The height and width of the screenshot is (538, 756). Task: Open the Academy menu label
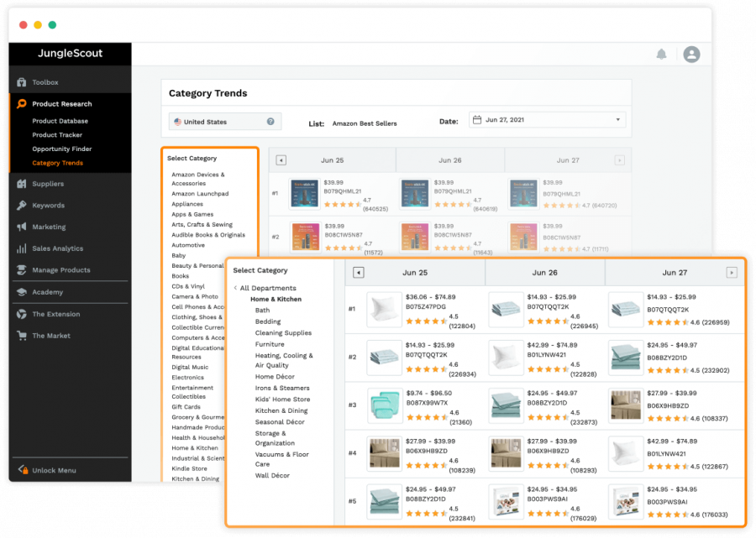[48, 292]
